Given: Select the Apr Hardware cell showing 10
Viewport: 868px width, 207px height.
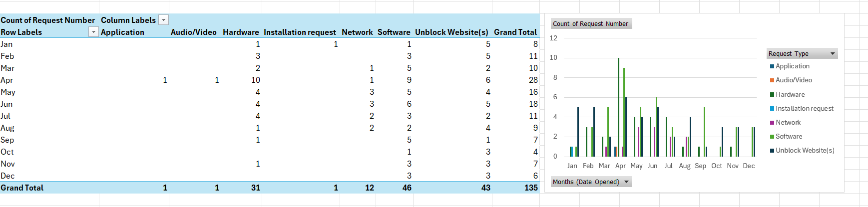Looking at the screenshot, I should pyautogui.click(x=241, y=80).
